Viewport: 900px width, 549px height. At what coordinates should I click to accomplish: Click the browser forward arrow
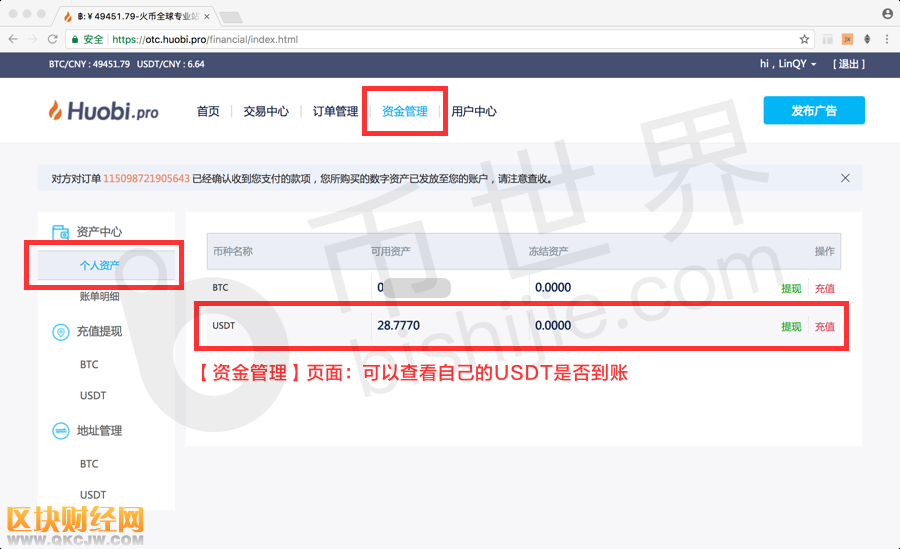coord(33,39)
